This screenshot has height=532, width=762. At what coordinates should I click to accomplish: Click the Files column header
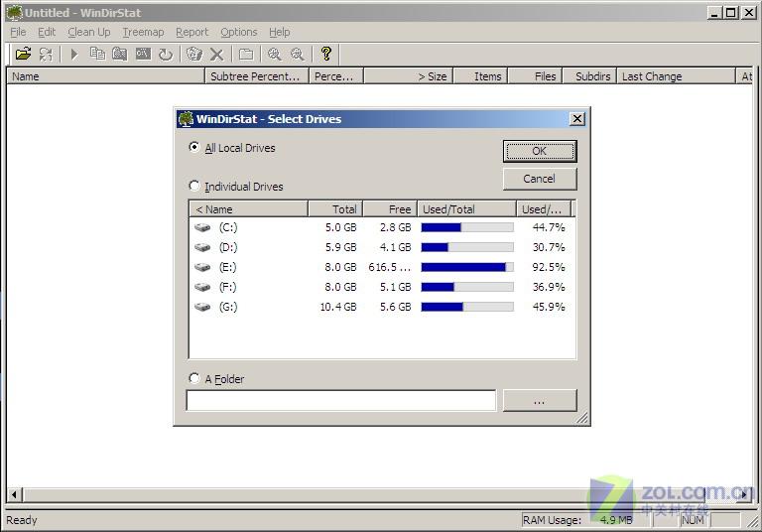pyautogui.click(x=536, y=76)
